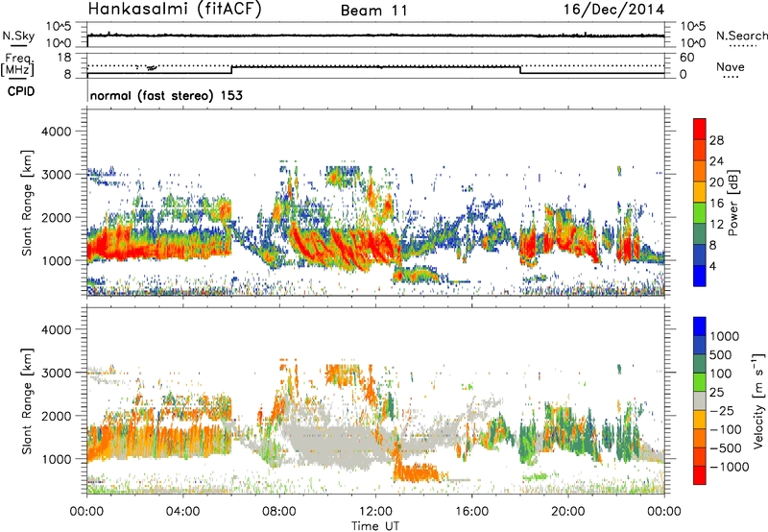Click the gray segment of velocity colorbar
The width and height of the screenshot is (768, 532).
click(x=700, y=401)
